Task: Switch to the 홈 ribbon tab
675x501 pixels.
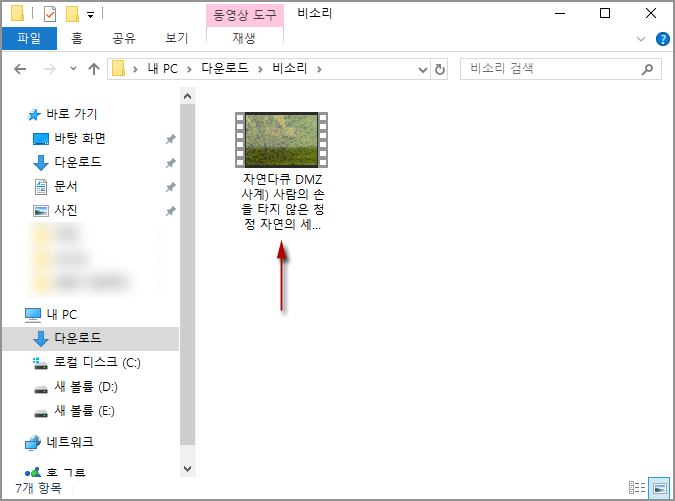Action: (77, 38)
